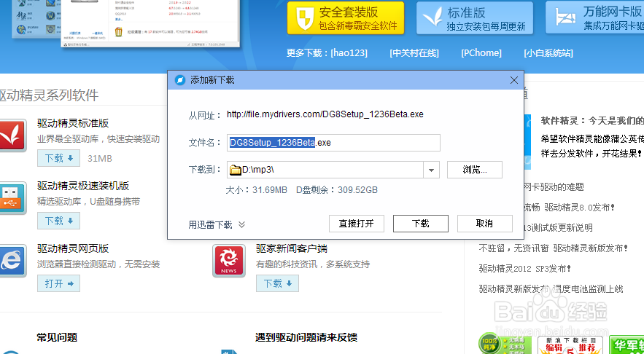
Task: Click the 驱动精灵标准版 title text
Action: [73, 123]
